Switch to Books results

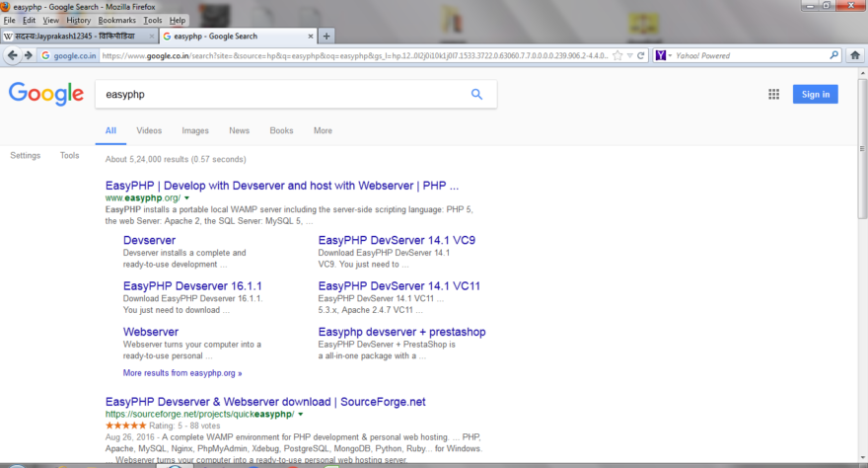click(281, 130)
